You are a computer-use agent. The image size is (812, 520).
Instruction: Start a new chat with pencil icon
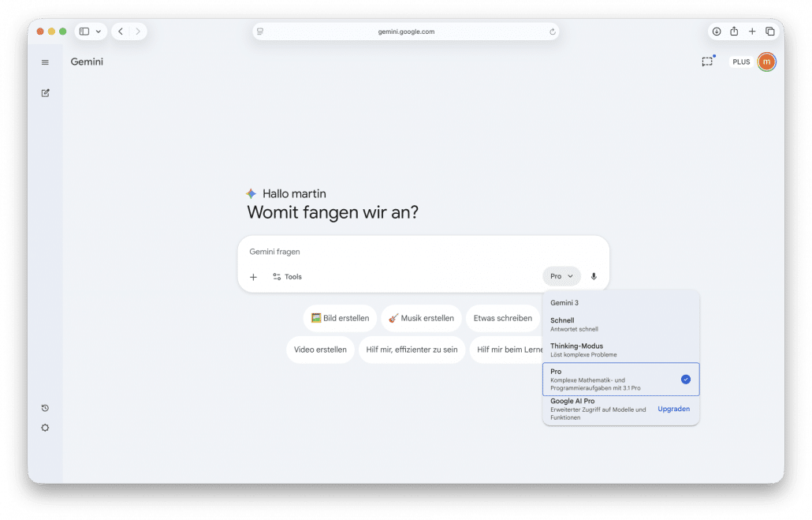click(45, 93)
